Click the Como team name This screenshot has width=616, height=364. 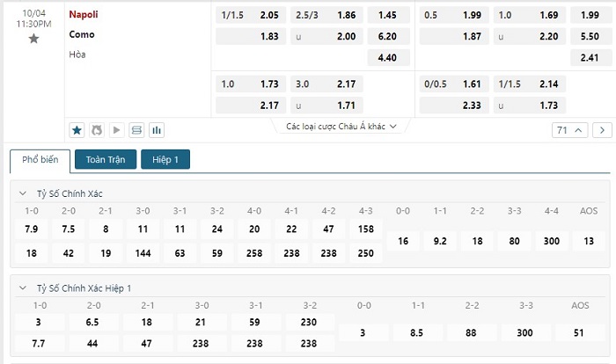[82, 34]
